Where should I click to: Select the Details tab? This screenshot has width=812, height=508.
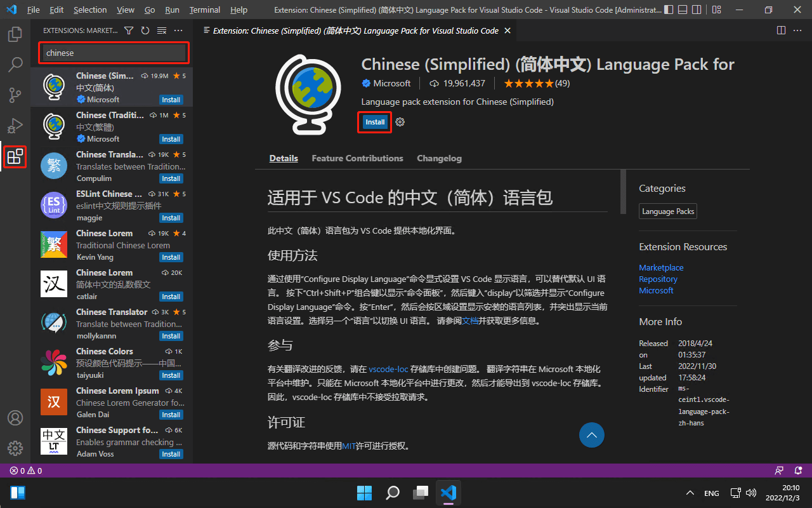(284, 158)
